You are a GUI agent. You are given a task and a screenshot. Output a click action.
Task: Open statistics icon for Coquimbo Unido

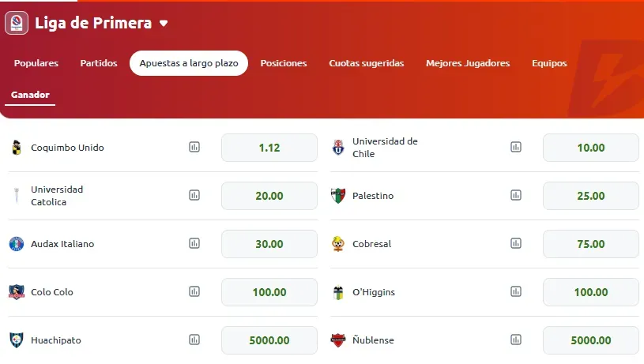[194, 147]
